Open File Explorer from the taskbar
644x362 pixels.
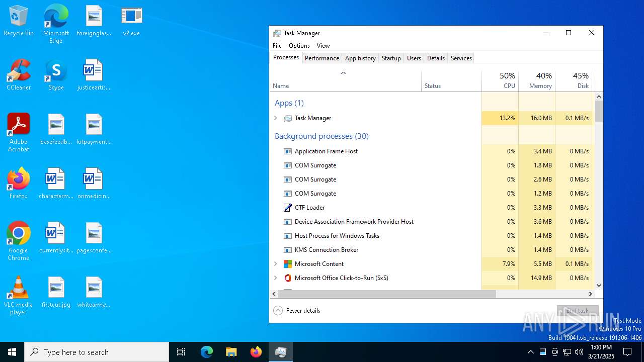(x=231, y=352)
